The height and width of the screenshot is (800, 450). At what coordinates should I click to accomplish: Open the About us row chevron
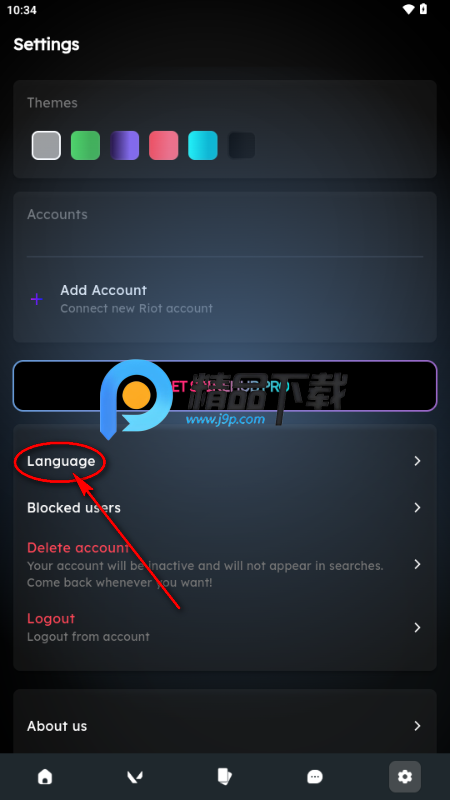coord(417,726)
